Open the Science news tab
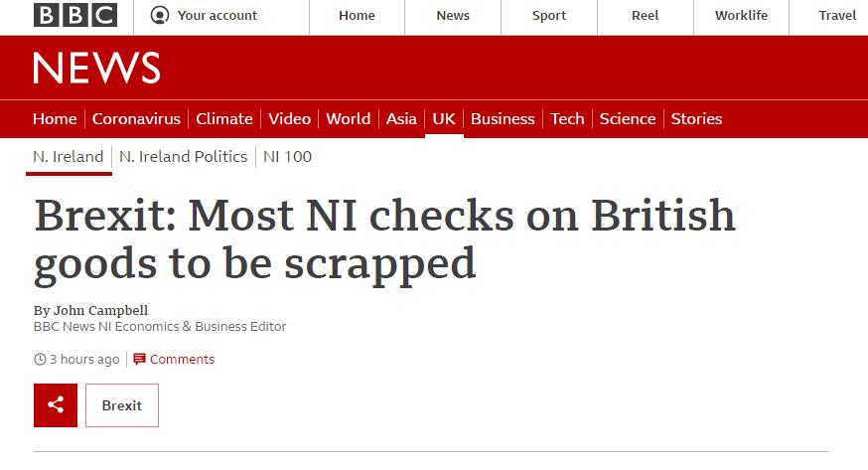The height and width of the screenshot is (470, 868). point(628,118)
